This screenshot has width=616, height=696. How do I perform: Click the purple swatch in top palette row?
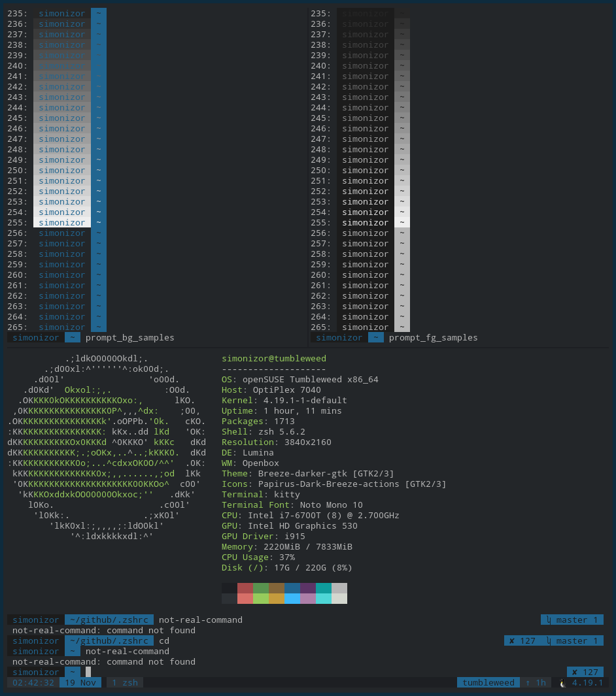pyautogui.click(x=308, y=588)
